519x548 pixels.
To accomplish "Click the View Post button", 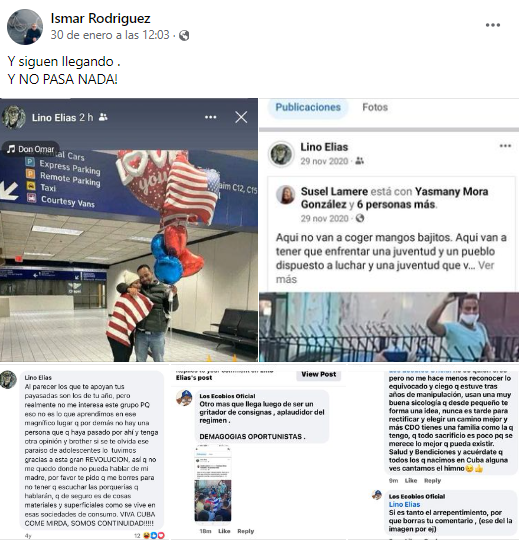I will 319,374.
